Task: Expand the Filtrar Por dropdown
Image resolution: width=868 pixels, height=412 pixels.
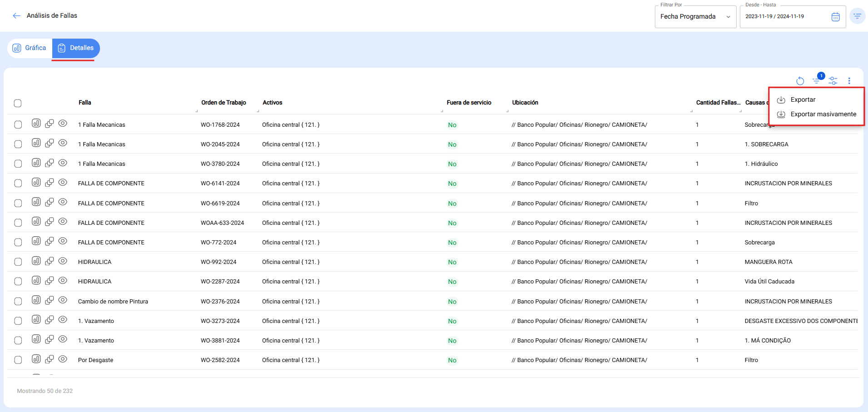Action: tap(695, 17)
